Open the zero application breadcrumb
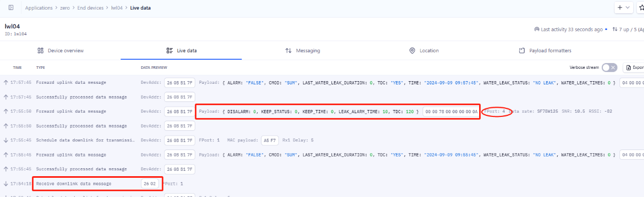 pyautogui.click(x=65, y=7)
